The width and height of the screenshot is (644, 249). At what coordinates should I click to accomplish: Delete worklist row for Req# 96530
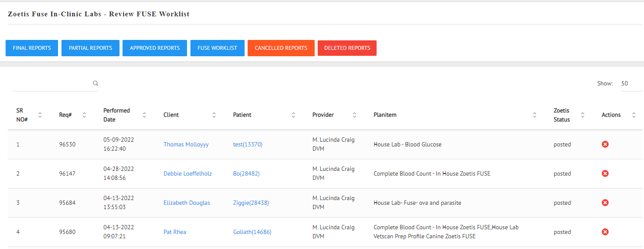click(605, 144)
